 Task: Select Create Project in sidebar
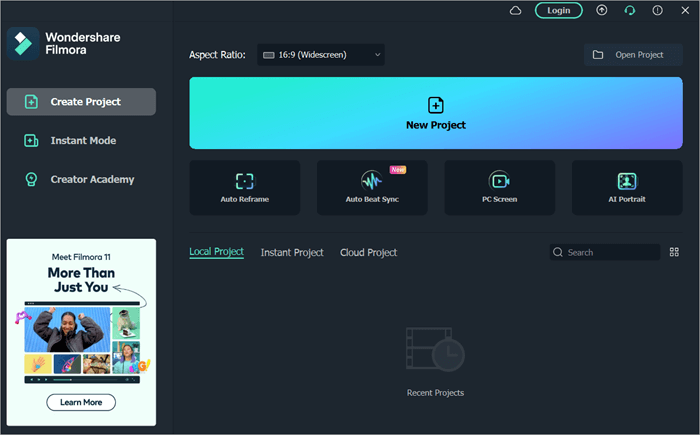pyautogui.click(x=81, y=102)
